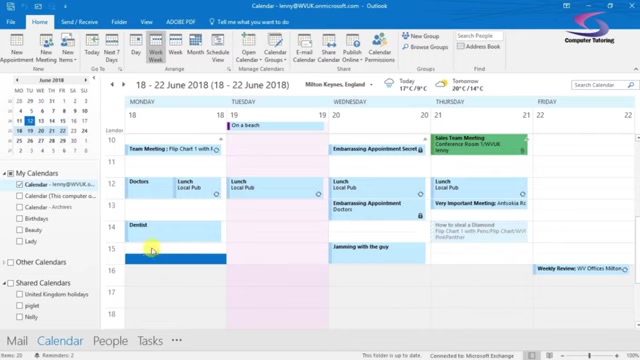Uncheck the Calendar lenny@WVUK checkbox
Screen dimensions: 640x360
pos(19,184)
